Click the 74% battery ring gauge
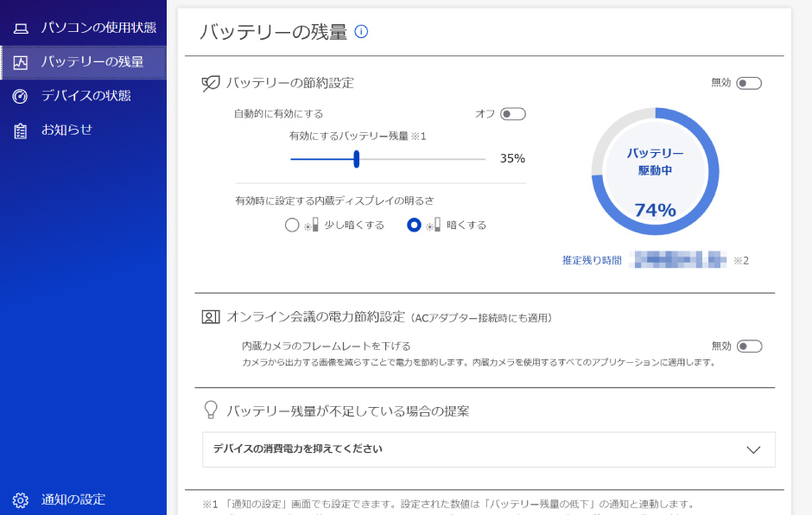The image size is (812, 515). coord(655,172)
